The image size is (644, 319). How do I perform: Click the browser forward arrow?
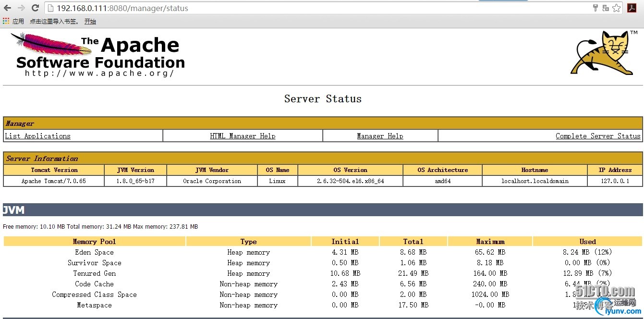click(21, 8)
